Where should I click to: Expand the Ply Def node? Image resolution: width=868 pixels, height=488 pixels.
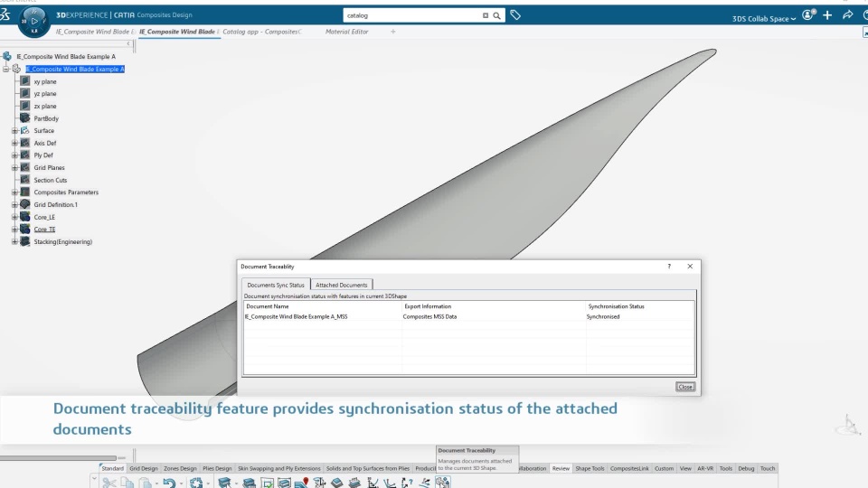click(15, 155)
